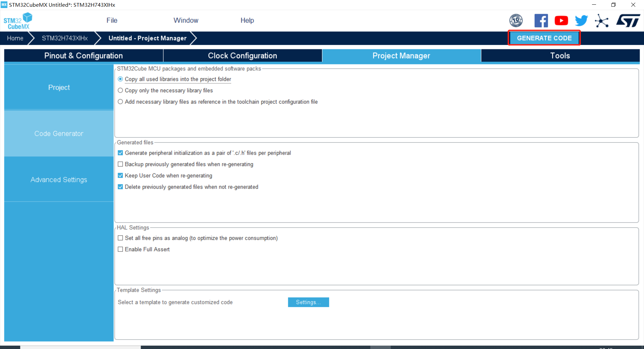Select Add necessary library files as reference option
The width and height of the screenshot is (644, 349).
[120, 102]
